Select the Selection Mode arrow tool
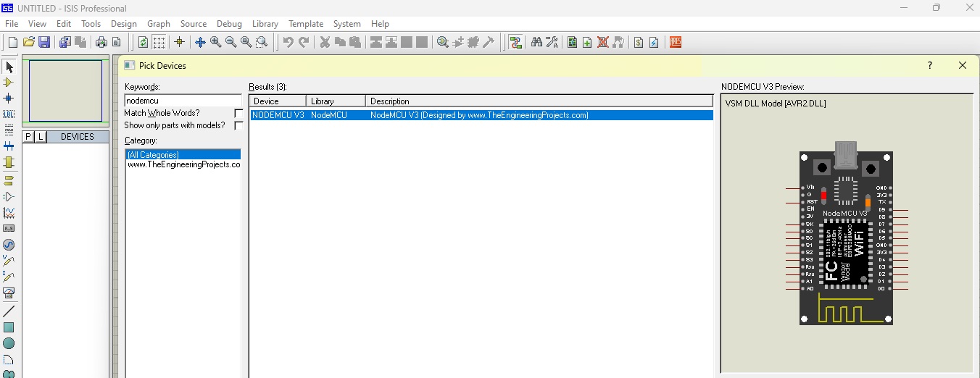 point(9,67)
